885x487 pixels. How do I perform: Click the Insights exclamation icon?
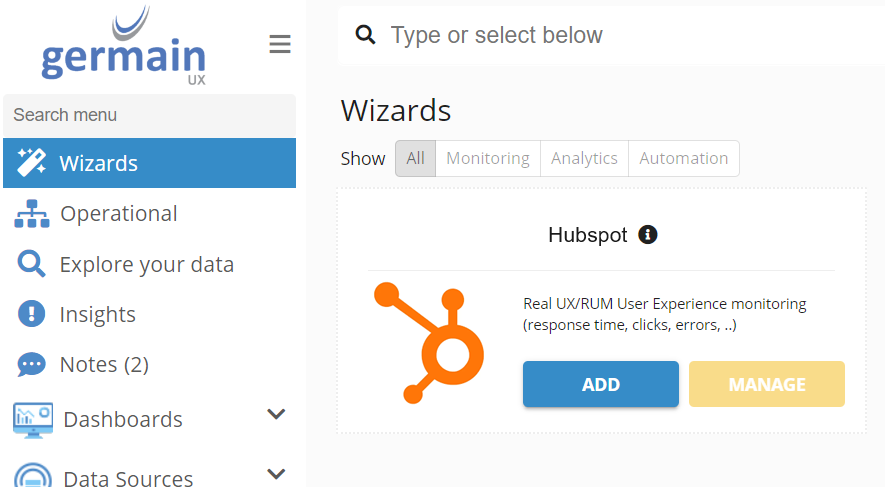click(32, 314)
